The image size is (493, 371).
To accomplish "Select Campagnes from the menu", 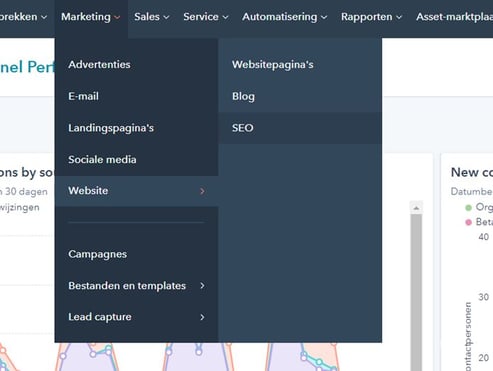I will [137, 254].
